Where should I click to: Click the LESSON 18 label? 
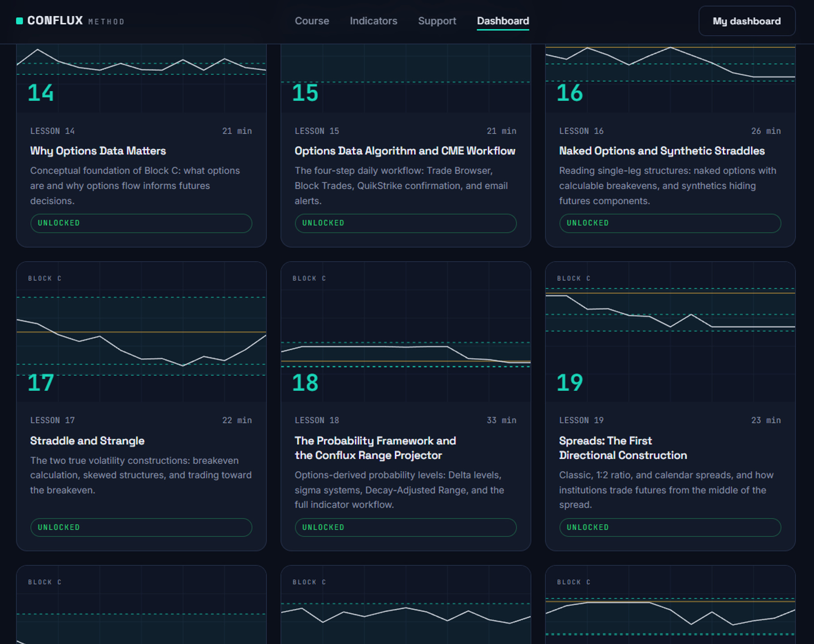tap(317, 420)
